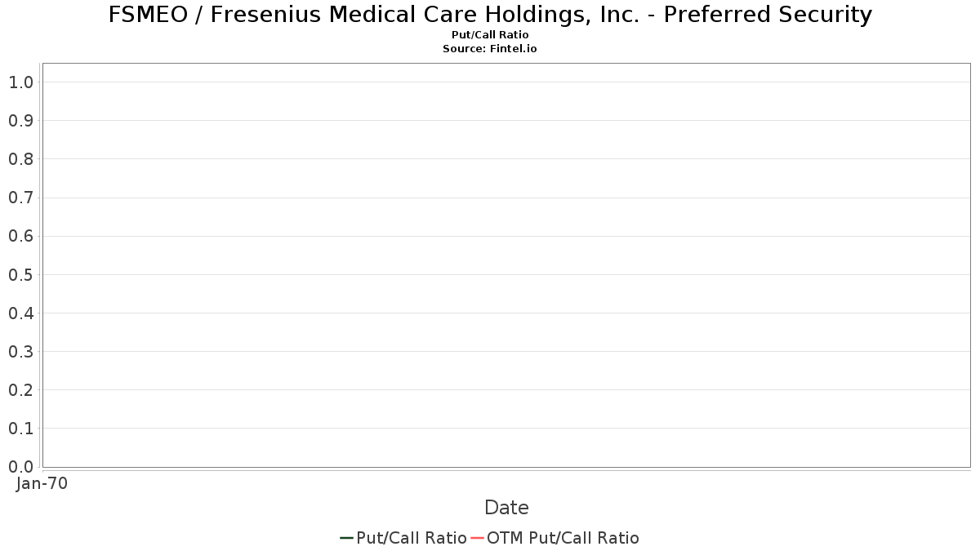Click the Put/Call Ratio subtitle under the title
Screen dimensions: 980x551
(x=490, y=35)
